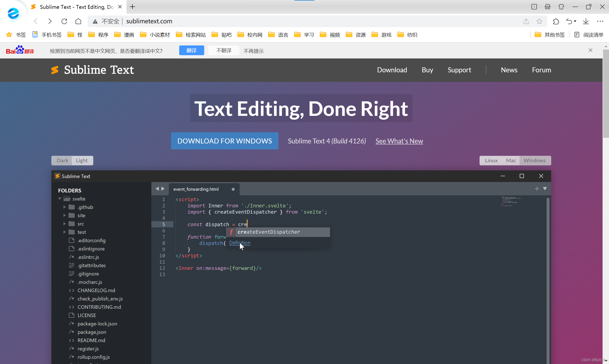Click the Sublime Text logo icon
The image size is (609, 364).
click(x=55, y=70)
